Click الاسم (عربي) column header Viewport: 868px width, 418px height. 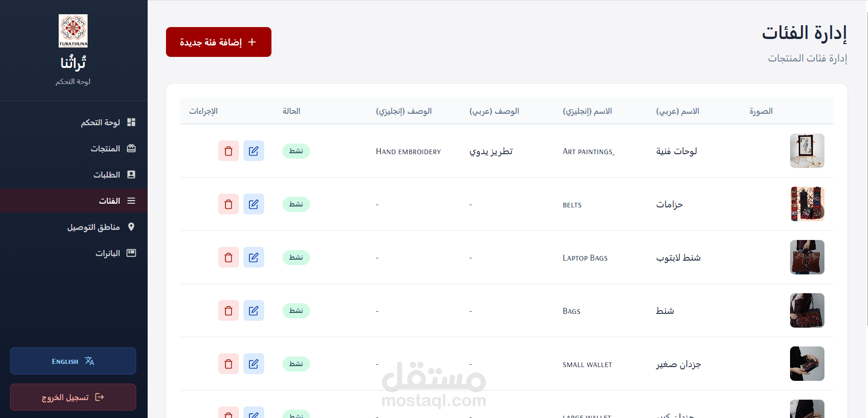coord(678,111)
